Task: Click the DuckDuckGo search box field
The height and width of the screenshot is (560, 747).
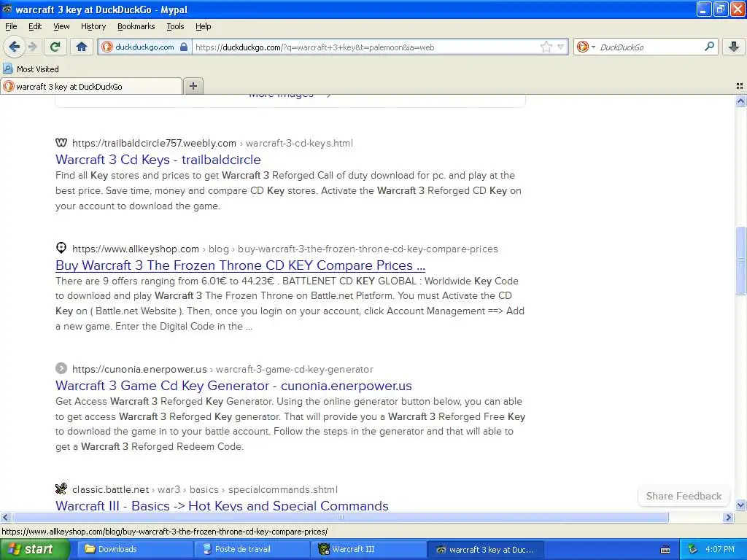Action: [649, 47]
